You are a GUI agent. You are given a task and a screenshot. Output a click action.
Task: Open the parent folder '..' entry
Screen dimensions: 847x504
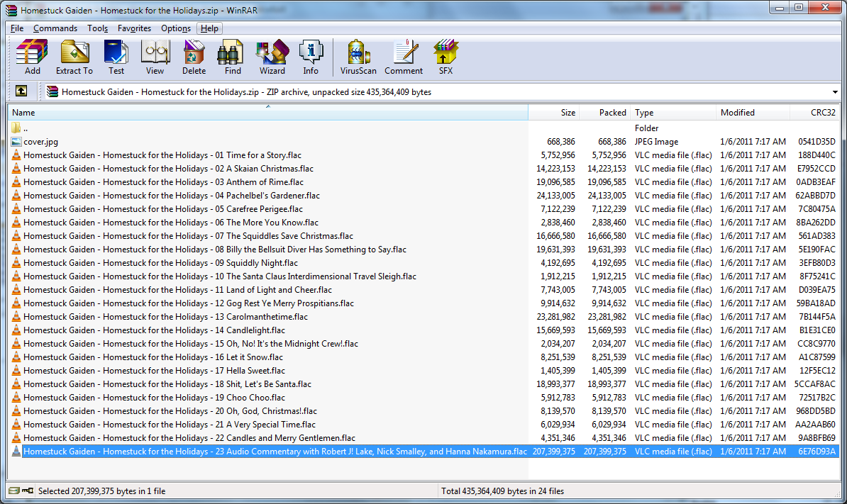click(x=25, y=128)
